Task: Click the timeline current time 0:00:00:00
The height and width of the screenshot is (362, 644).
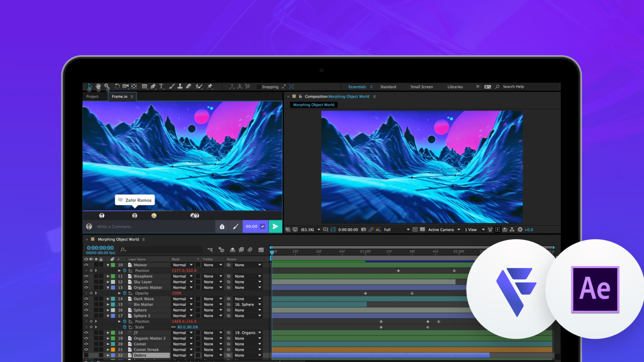Action: [100, 248]
